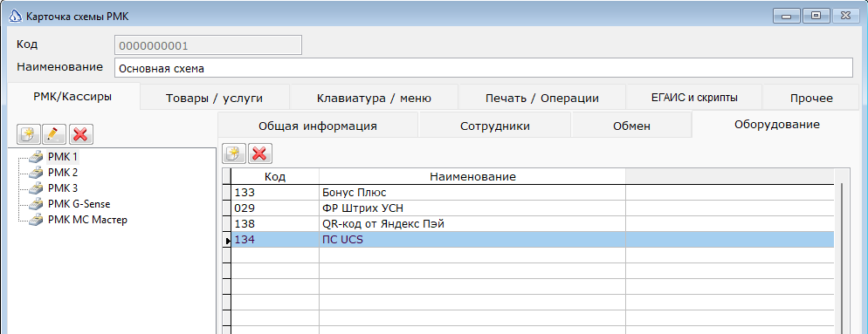Viewport: 868px width, 334px height.
Task: Click the code cell 134
Action: tap(275, 240)
